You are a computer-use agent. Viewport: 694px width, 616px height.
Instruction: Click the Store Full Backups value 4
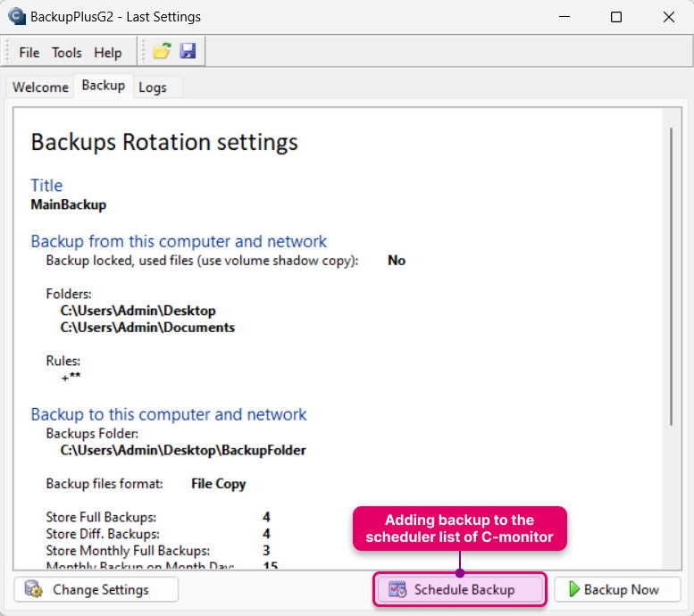266,517
